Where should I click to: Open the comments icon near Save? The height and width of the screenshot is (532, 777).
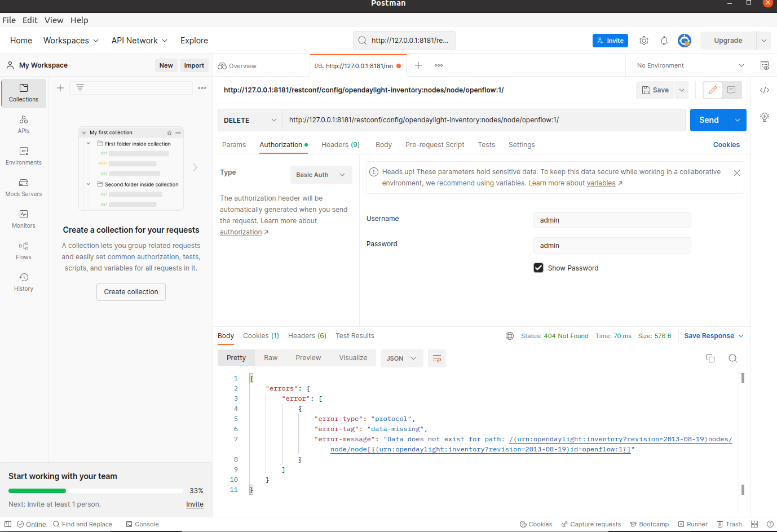pyautogui.click(x=731, y=90)
